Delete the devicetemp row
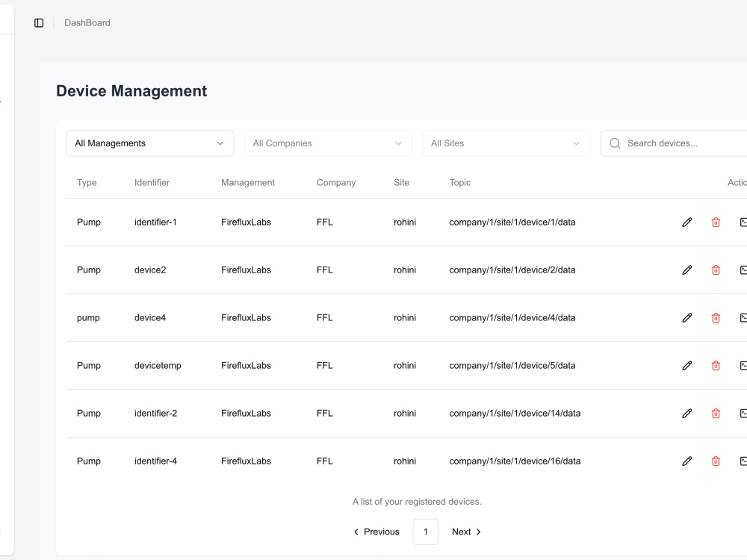Viewport: 747px width, 560px height. 716,366
